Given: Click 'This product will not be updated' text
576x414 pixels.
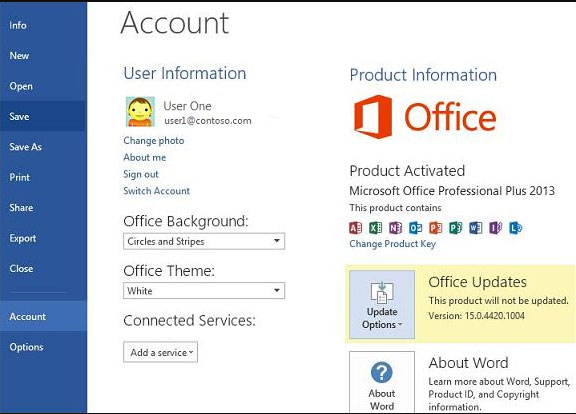Looking at the screenshot, I should (x=498, y=301).
